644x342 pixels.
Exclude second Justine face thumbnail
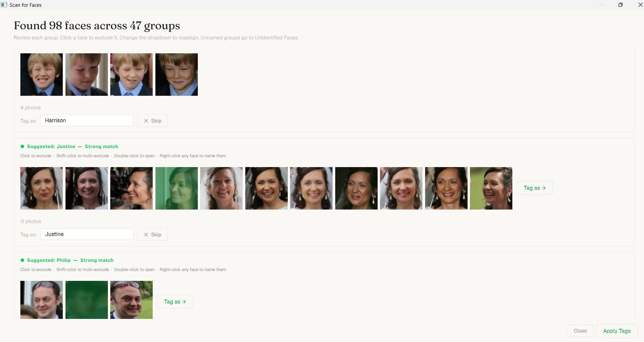tap(87, 188)
